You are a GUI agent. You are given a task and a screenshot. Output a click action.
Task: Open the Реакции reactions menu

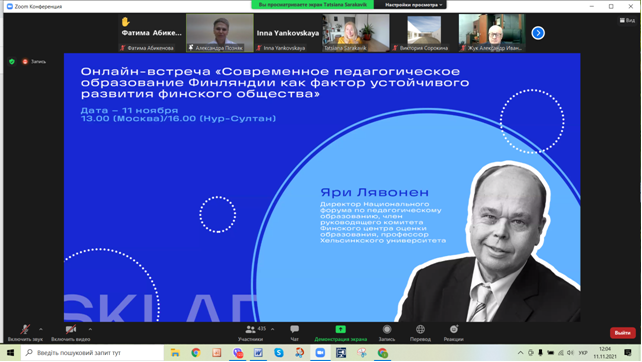(454, 333)
